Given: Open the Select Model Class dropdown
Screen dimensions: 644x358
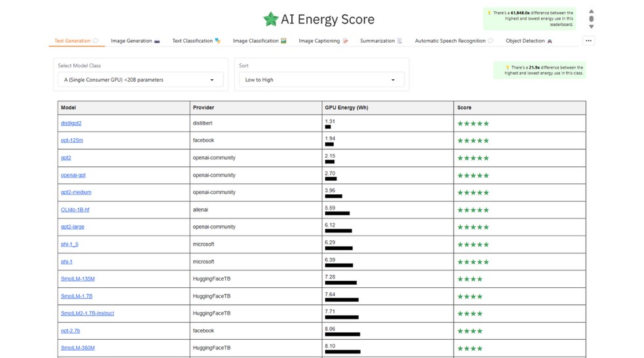Looking at the screenshot, I should click(139, 80).
